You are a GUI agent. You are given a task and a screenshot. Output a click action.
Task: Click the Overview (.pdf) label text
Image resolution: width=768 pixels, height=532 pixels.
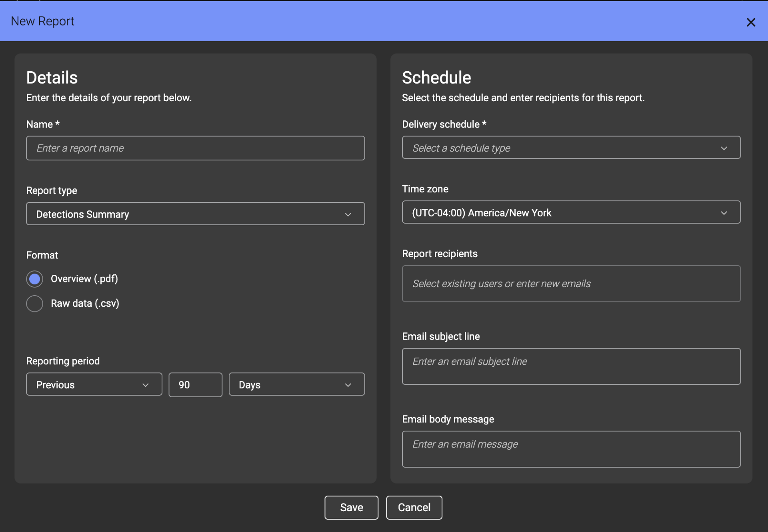point(84,279)
